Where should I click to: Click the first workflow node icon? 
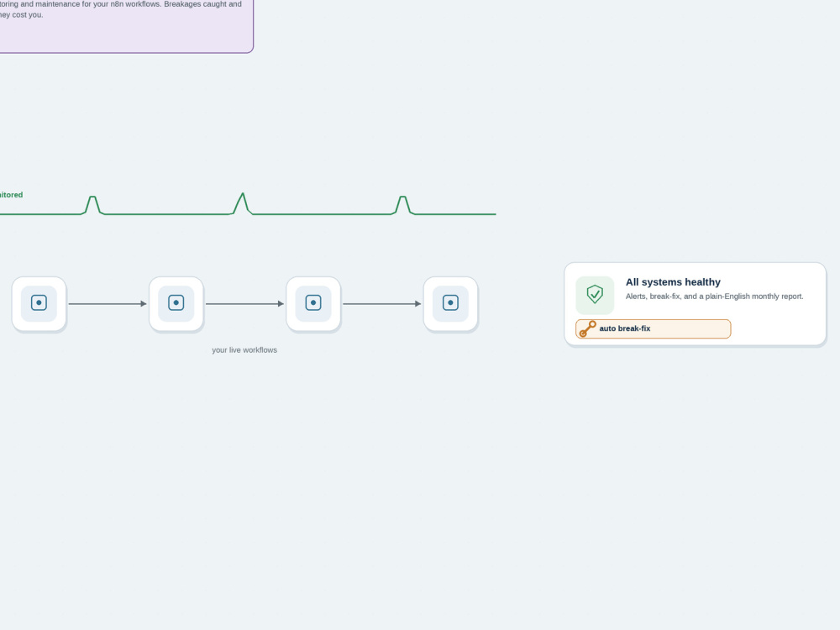click(39, 303)
